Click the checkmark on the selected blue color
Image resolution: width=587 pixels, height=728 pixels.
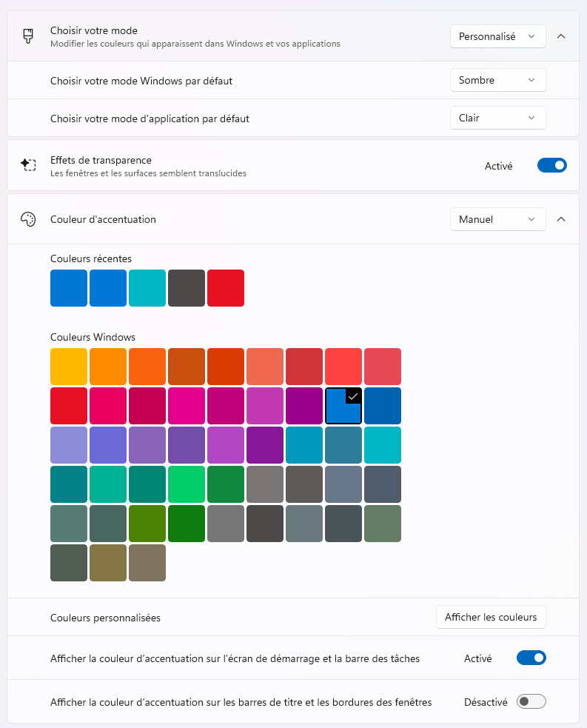point(352,395)
